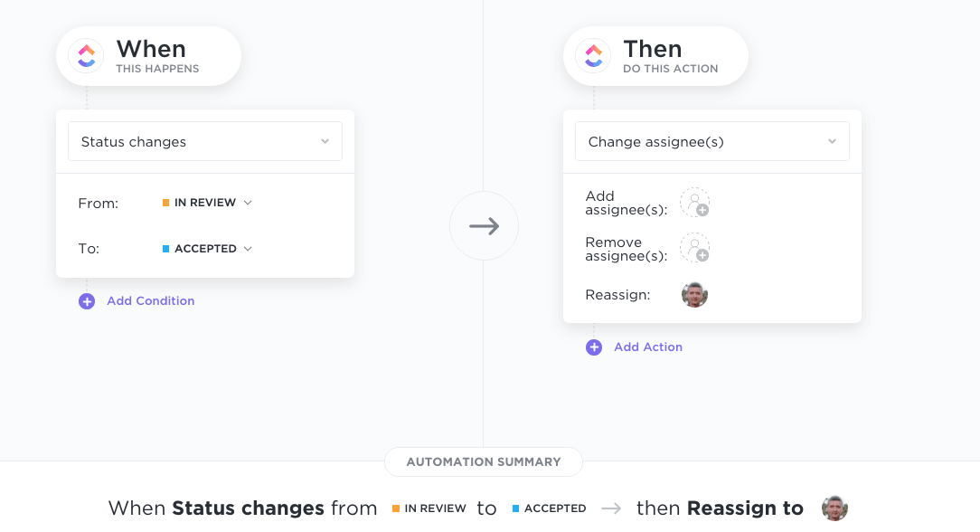This screenshot has width=980, height=532.
Task: Click the ClickUp logo beside When
Action: pos(86,55)
